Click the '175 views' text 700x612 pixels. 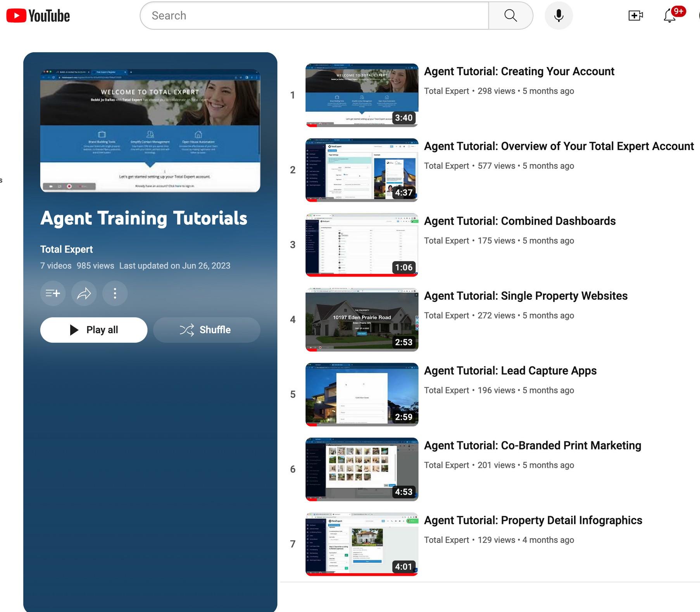[x=497, y=241]
